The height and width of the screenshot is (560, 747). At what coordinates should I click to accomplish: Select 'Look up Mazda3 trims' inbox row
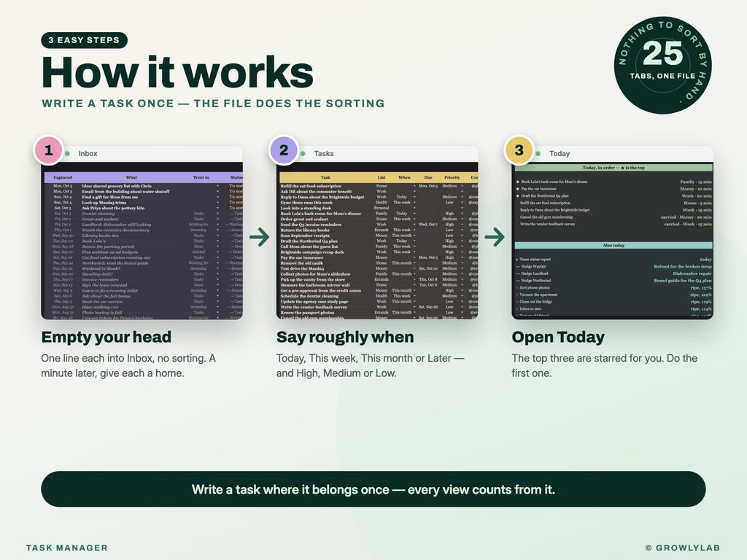[x=104, y=203]
